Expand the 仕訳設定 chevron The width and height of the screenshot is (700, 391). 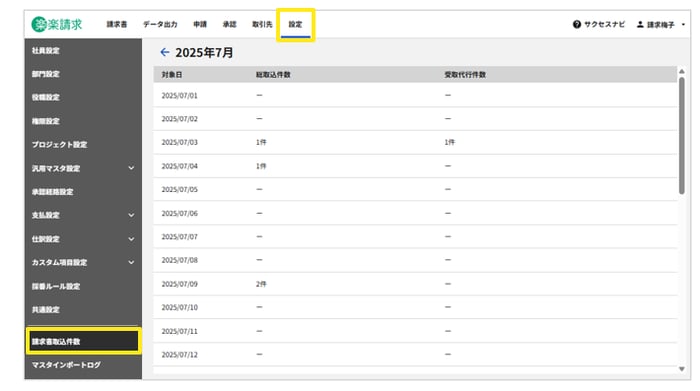coord(131,239)
